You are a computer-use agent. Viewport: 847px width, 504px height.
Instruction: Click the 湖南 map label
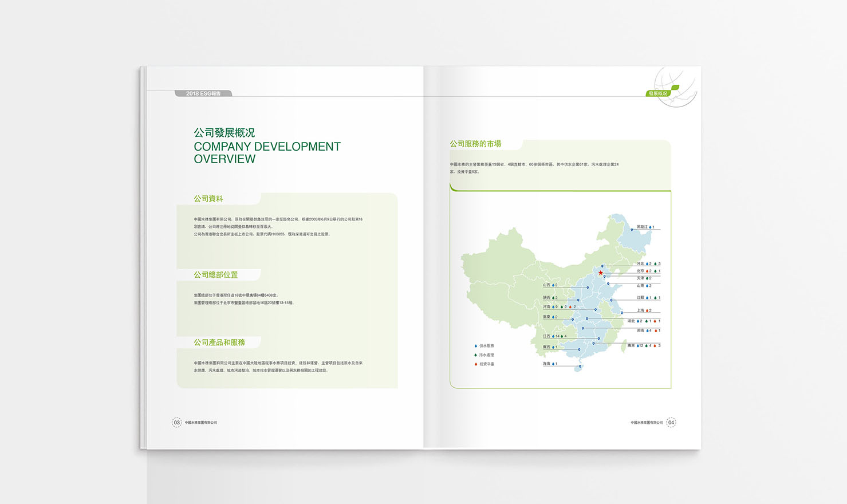640,330
